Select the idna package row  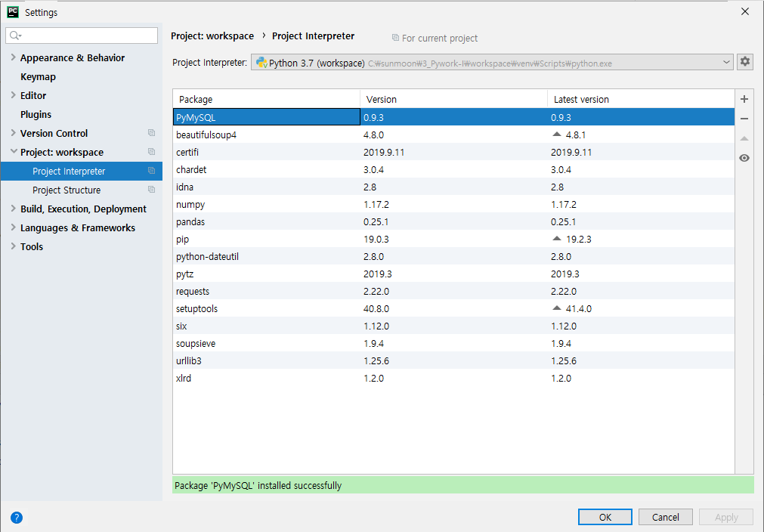click(x=453, y=187)
